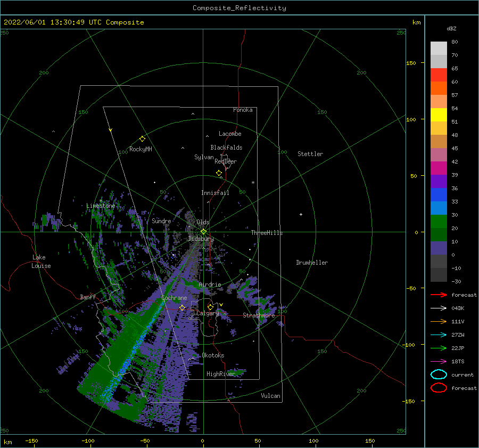Select the 65 dBZ red color swatch
The height and width of the screenshot is (448, 479).
[439, 75]
